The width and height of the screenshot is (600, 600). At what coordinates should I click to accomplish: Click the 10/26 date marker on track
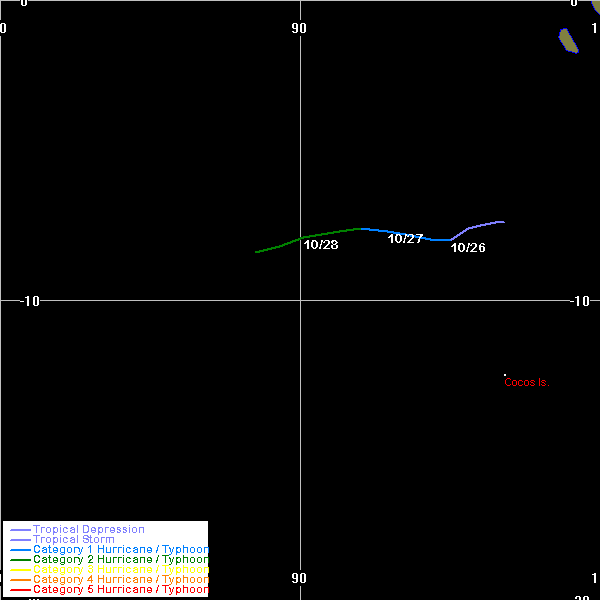click(468, 247)
